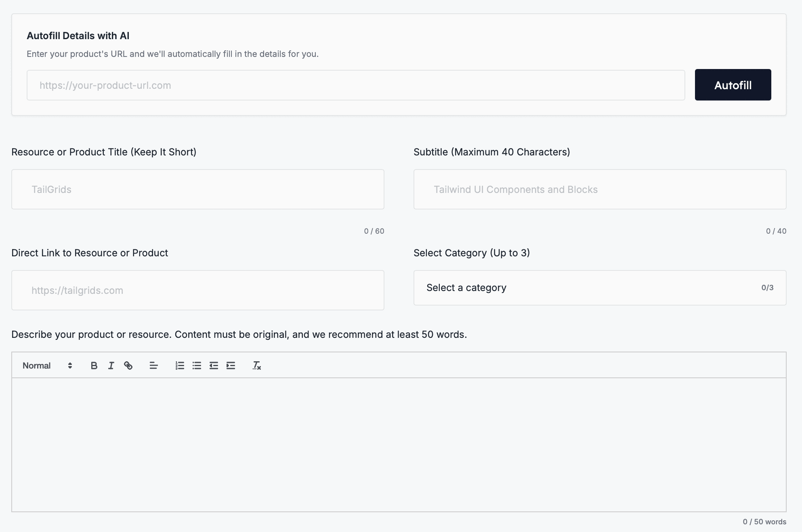Toggle bold formatting in editor toolbar

tap(94, 366)
